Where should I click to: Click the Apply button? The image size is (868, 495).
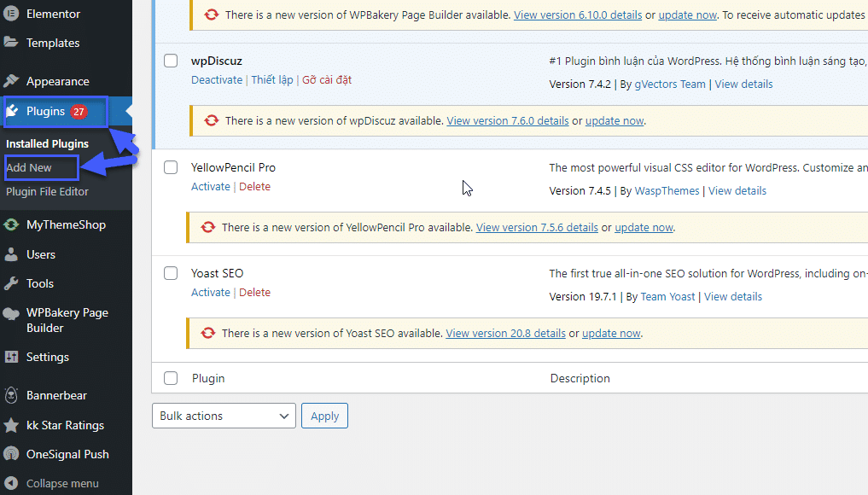324,416
